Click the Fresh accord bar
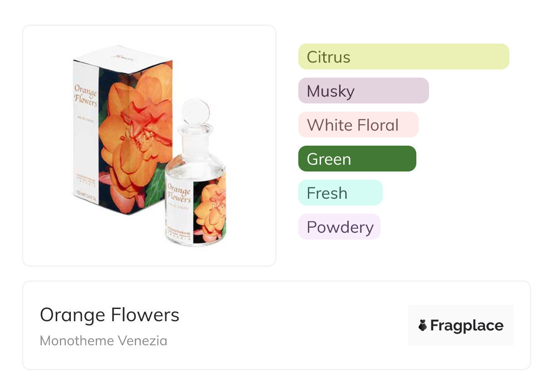Viewport: 553px width, 392px height. tap(340, 193)
